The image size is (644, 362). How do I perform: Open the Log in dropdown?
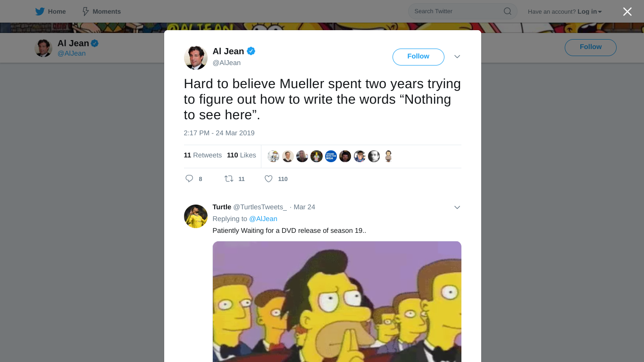(x=589, y=11)
